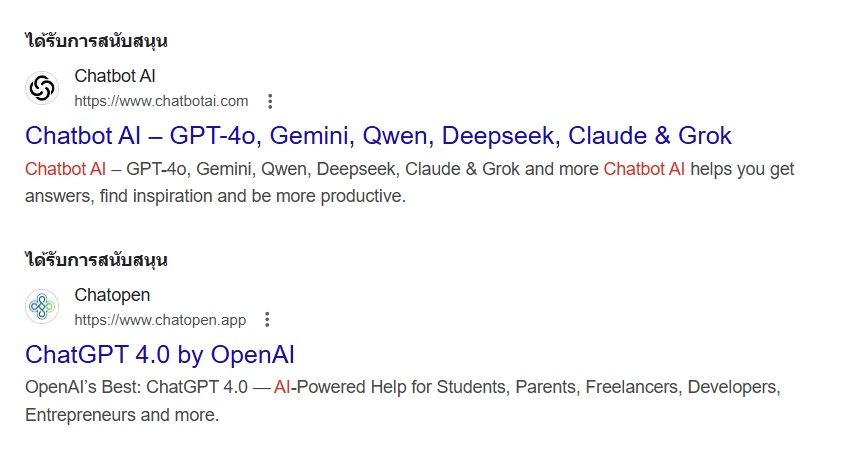Click the https://www.chatopen.app address
The image size is (844, 454).
click(x=160, y=320)
